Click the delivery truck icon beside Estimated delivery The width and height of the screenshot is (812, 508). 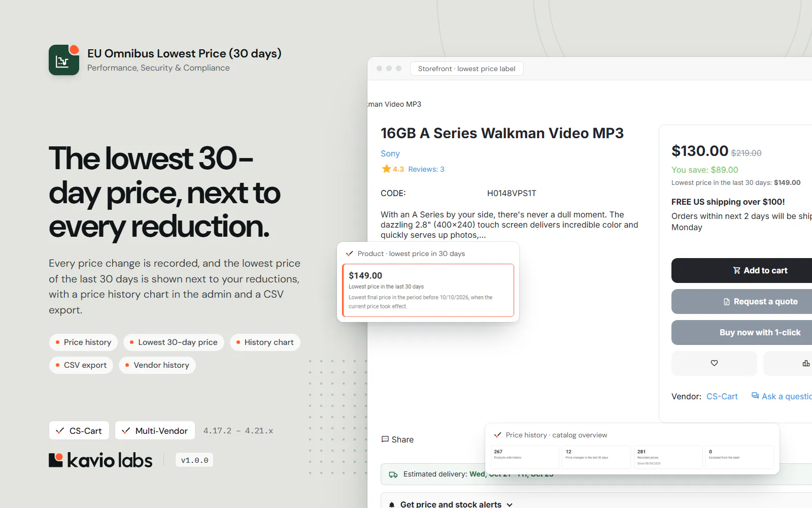[x=393, y=474]
